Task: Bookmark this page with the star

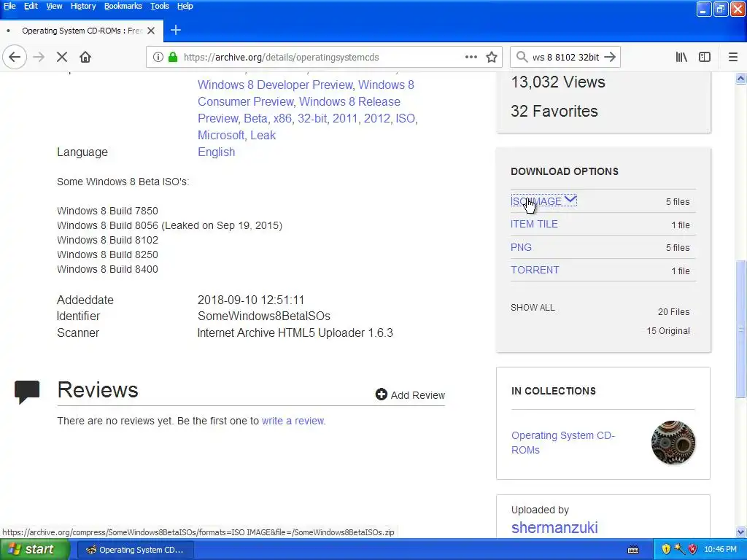Action: 492,57
